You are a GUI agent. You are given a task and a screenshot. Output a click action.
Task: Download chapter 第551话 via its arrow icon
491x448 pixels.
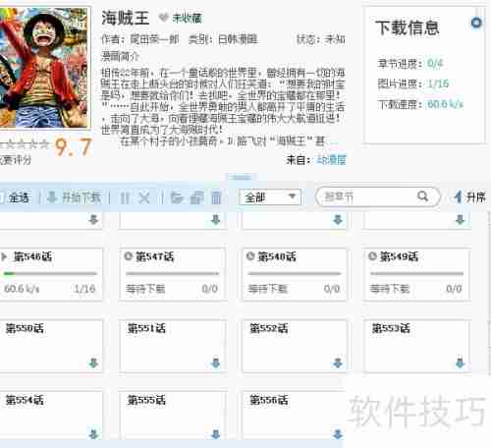pos(216,363)
